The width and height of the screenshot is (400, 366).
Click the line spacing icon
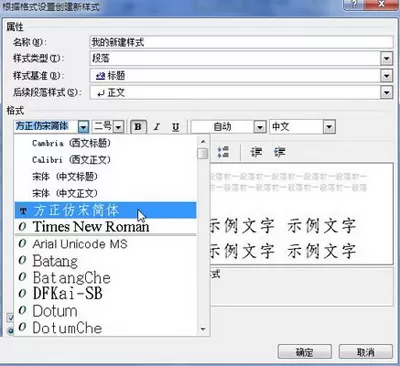pos(223,152)
